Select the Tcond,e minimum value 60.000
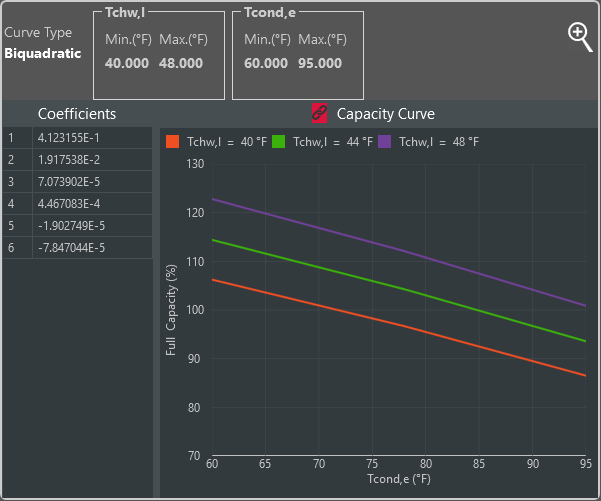Screen dimensions: 601x501 pyautogui.click(x=266, y=63)
